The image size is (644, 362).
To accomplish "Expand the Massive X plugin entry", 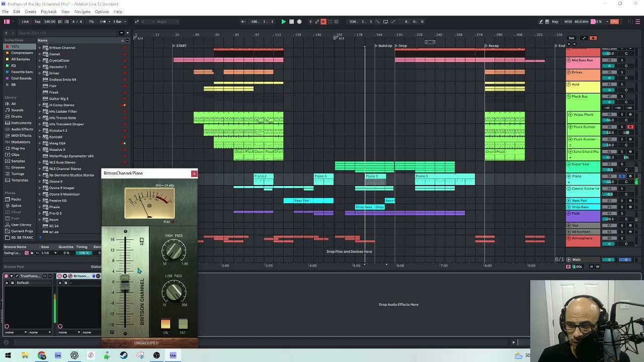I will click(x=40, y=149).
